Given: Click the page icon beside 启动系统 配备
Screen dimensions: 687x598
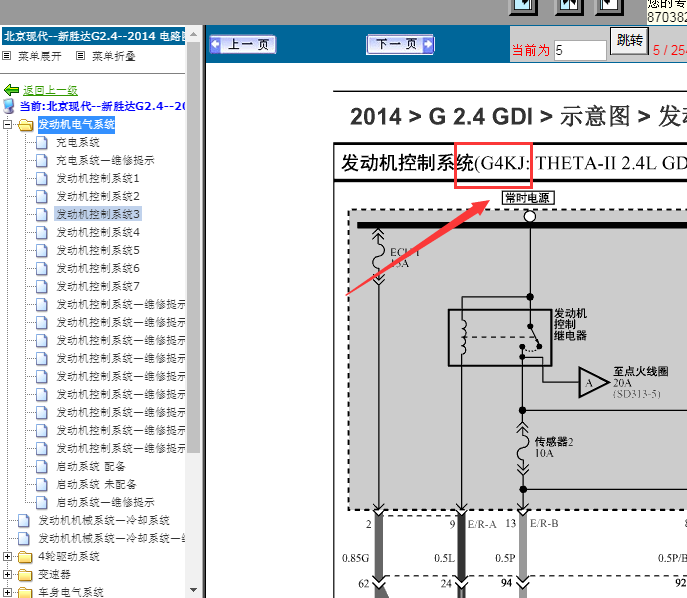Looking at the screenshot, I should tap(42, 466).
